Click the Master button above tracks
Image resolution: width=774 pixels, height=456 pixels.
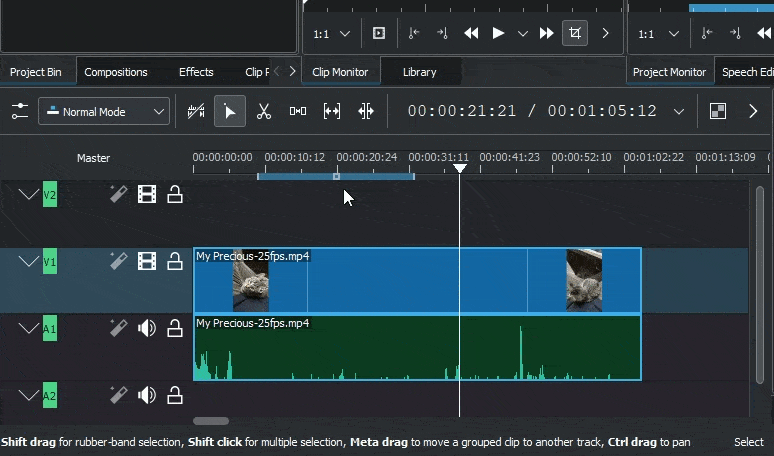point(94,158)
